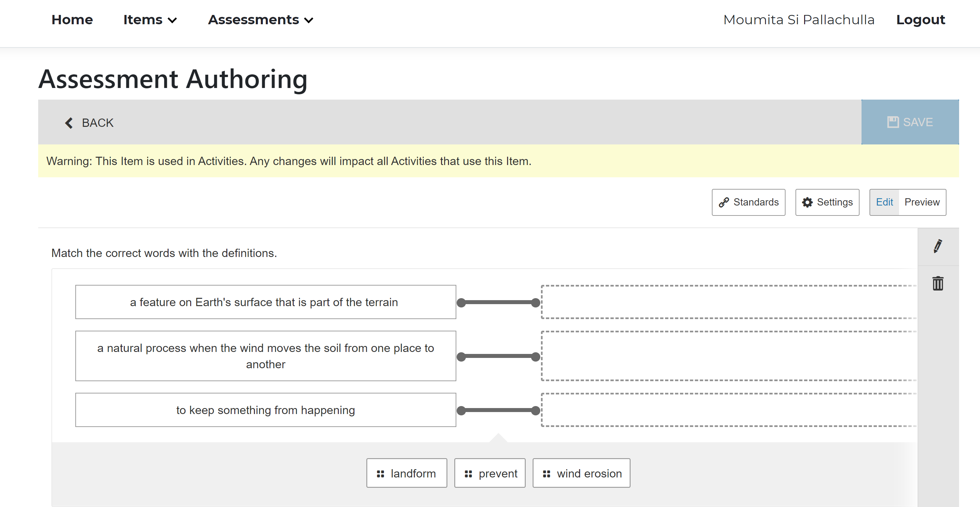This screenshot has height=507, width=980.
Task: Click the pencil edit icon
Action: point(938,246)
